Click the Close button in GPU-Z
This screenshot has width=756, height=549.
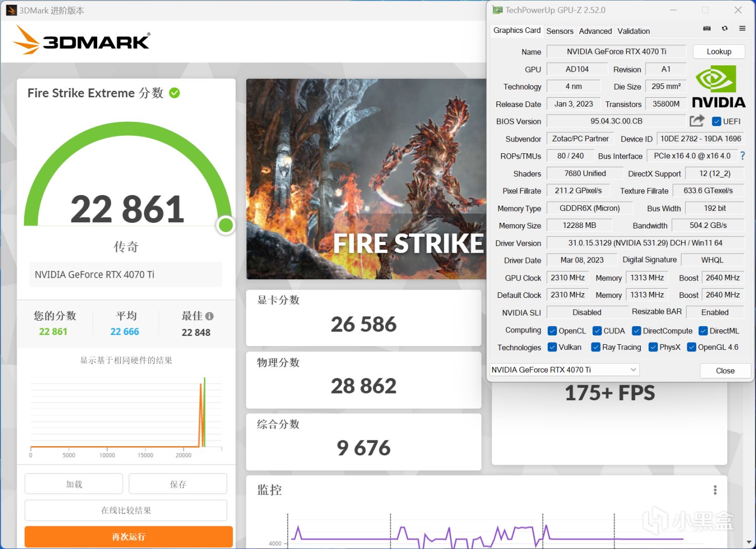point(725,370)
